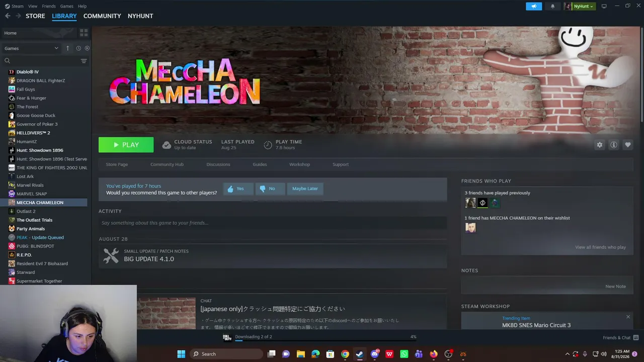Switch to Big Picture mode icon
Screen dimensions: 644x362
coord(604,6)
